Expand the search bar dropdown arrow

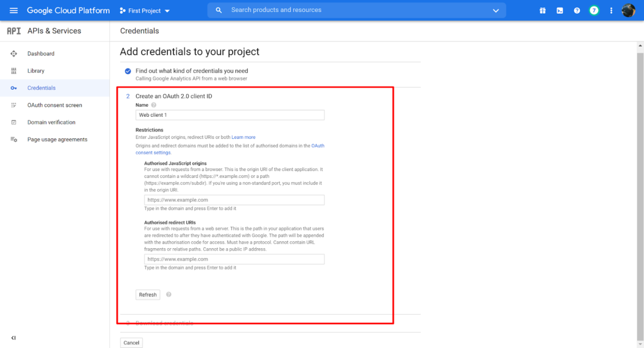(496, 11)
